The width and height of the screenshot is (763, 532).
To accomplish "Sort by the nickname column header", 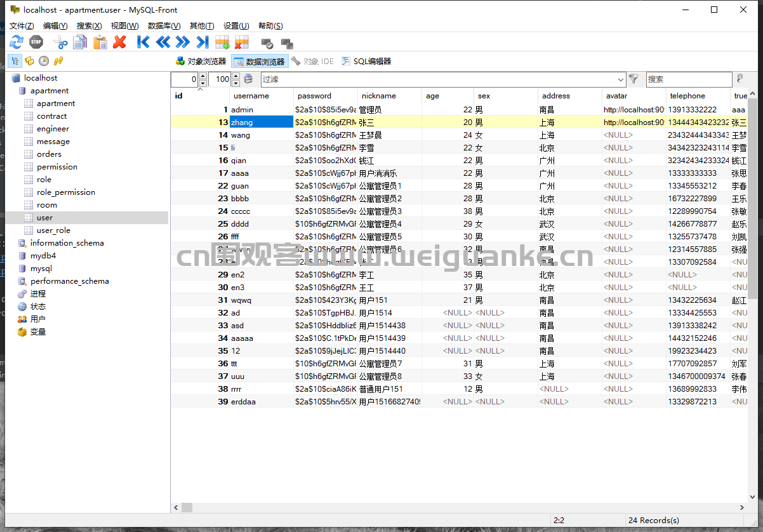I will pyautogui.click(x=390, y=96).
